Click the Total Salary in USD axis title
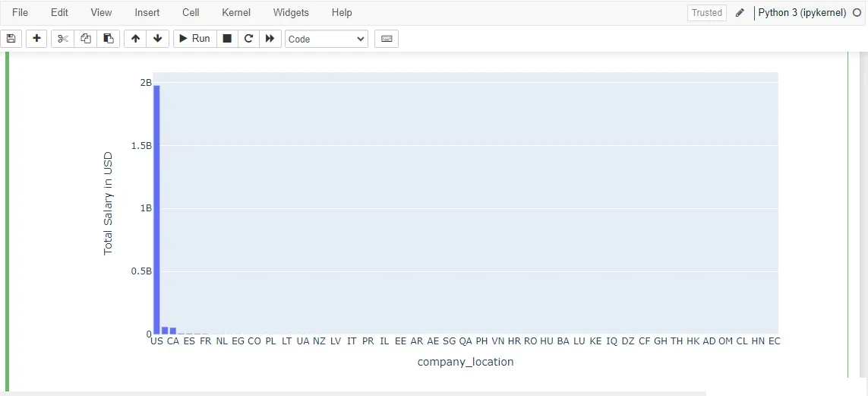 (108, 203)
